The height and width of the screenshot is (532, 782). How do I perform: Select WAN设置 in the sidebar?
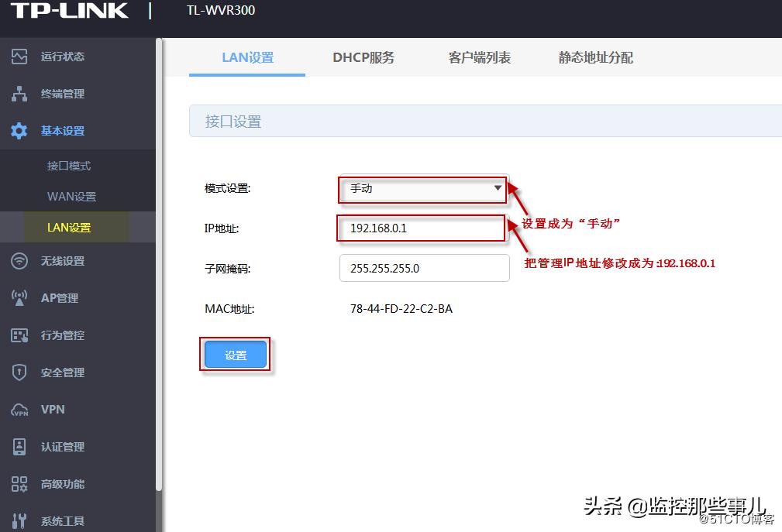(72, 196)
